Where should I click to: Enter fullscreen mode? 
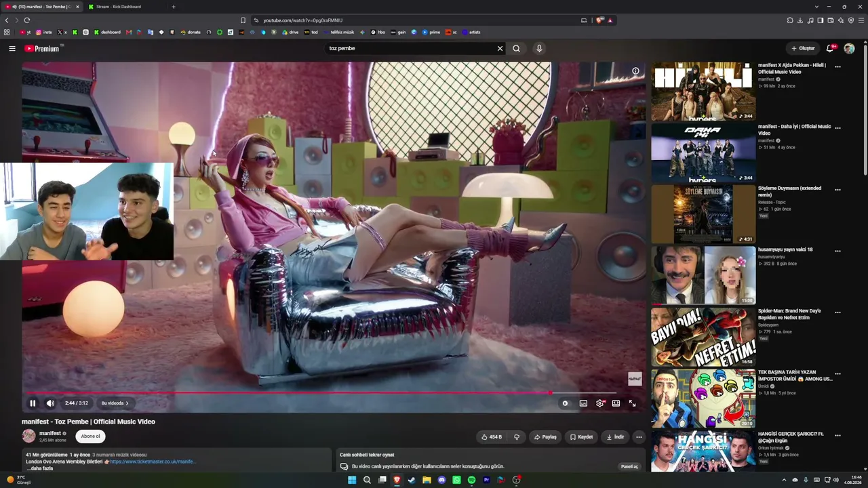coord(632,403)
